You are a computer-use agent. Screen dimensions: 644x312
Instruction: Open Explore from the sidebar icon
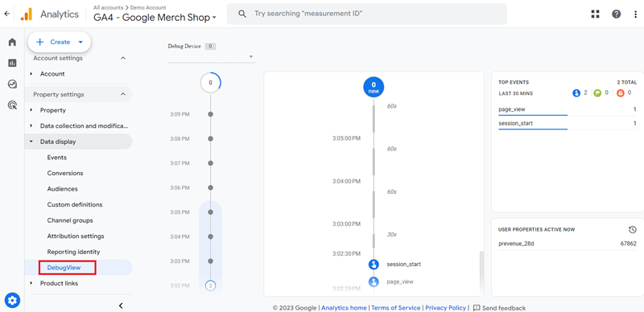tap(12, 84)
